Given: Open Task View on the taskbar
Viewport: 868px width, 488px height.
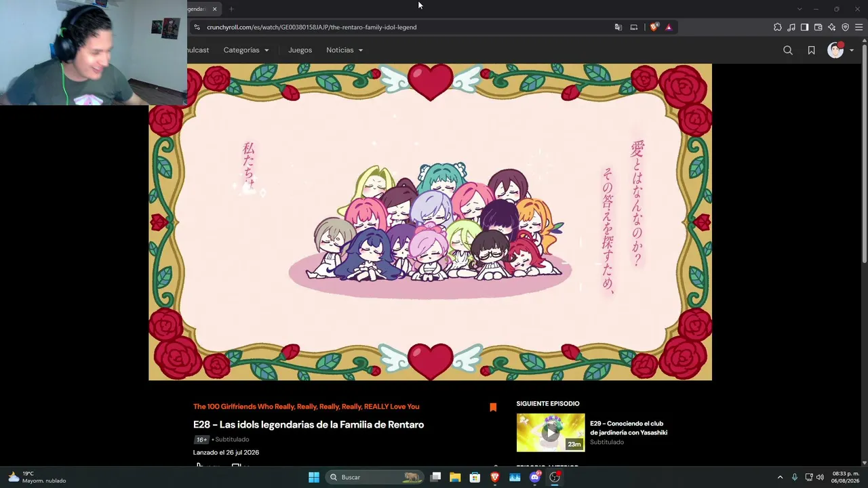Looking at the screenshot, I should pyautogui.click(x=436, y=477).
